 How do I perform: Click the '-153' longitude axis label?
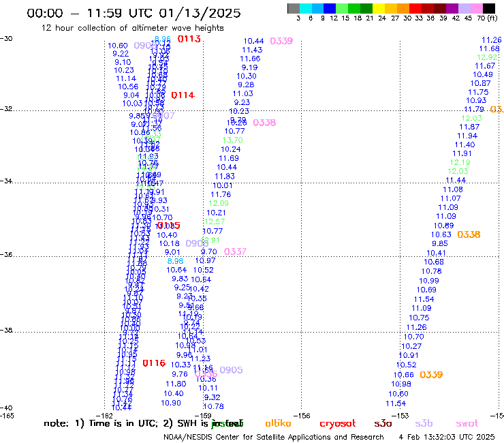click(400, 416)
